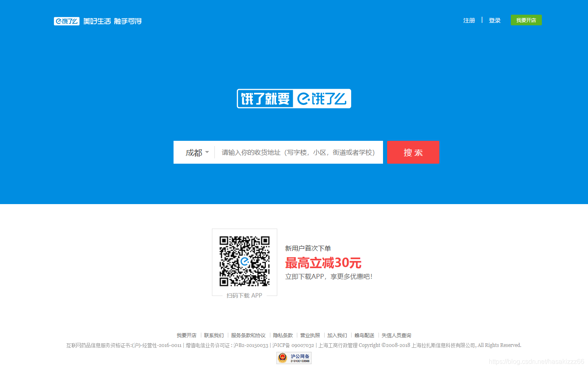Focus the delivery address input field
588x369 pixels.
coord(298,152)
